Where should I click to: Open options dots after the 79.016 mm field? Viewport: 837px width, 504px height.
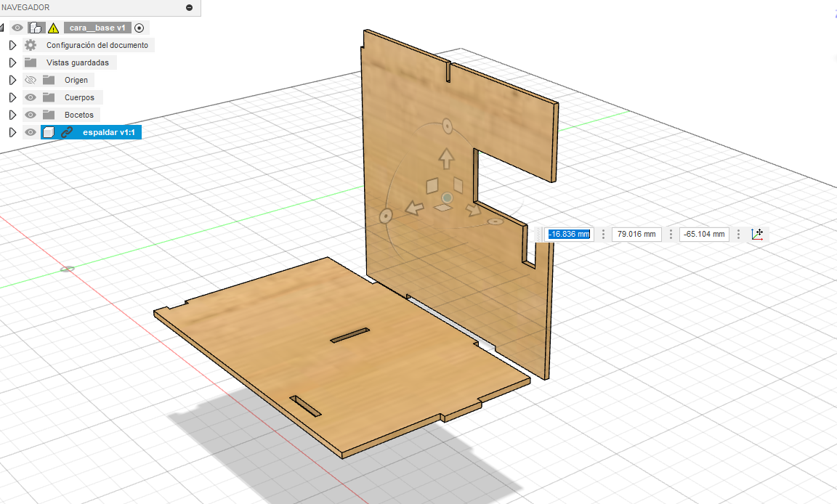point(671,234)
